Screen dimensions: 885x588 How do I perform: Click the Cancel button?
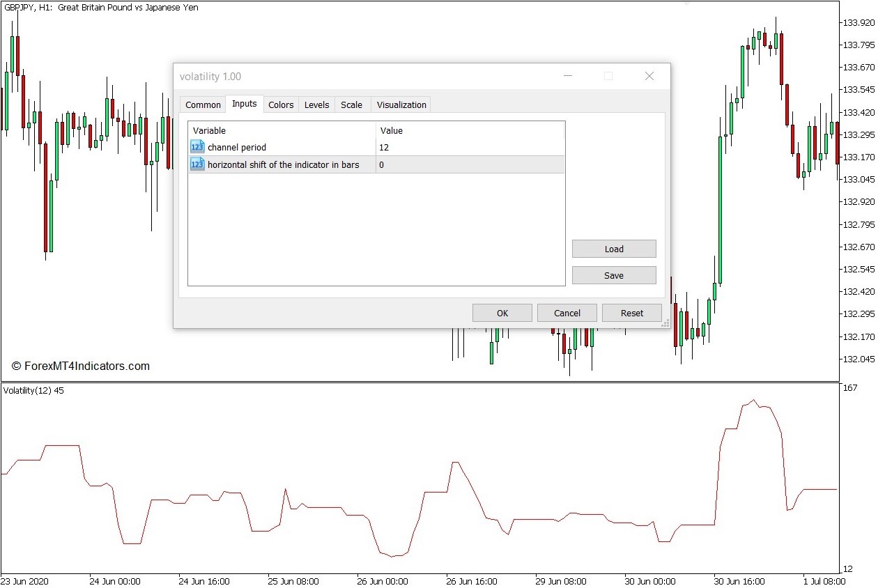click(x=567, y=313)
